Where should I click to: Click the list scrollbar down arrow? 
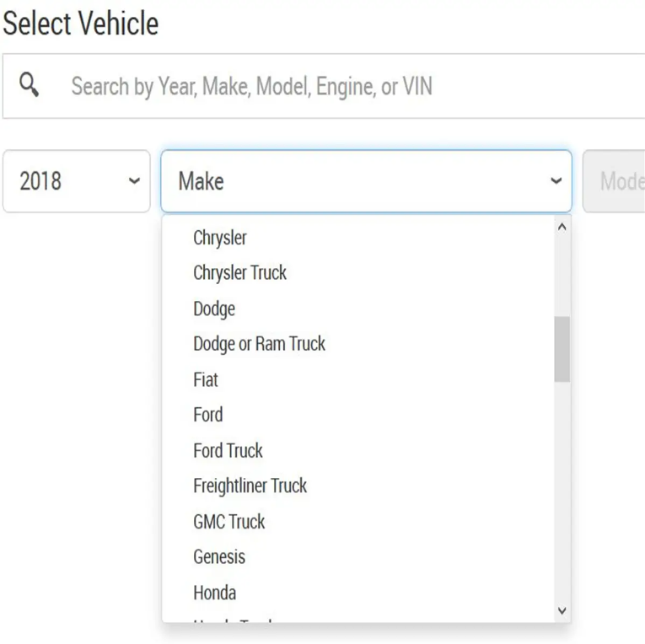562,611
